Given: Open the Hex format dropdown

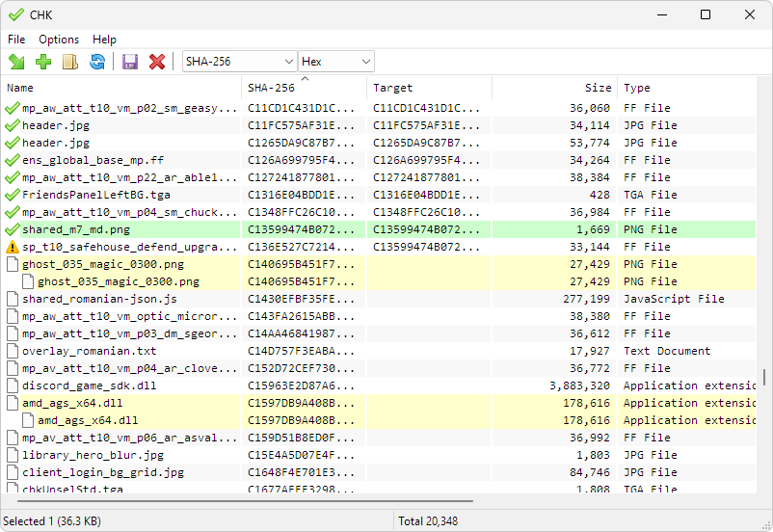Looking at the screenshot, I should point(336,62).
